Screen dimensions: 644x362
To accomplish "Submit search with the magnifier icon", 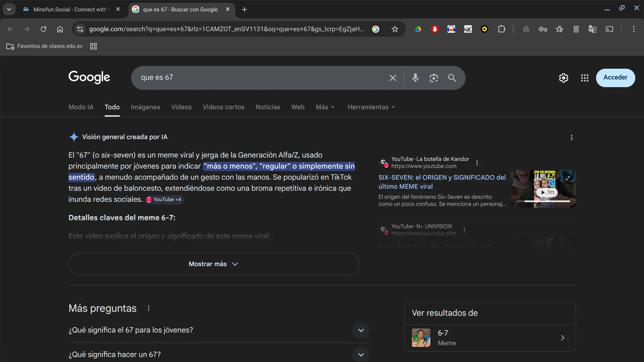I will (x=452, y=78).
